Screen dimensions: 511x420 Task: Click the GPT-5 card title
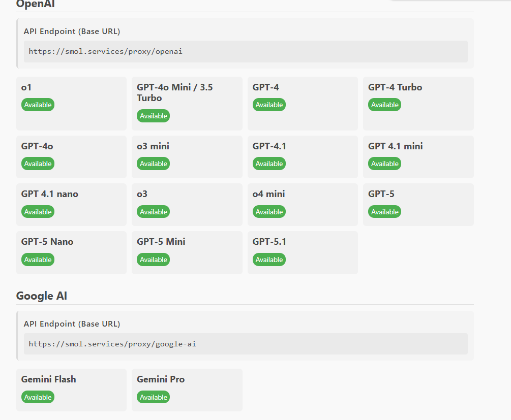381,194
